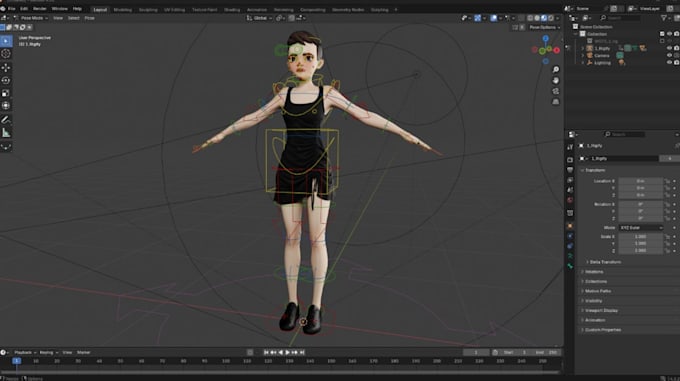Screen dimensions: 680x381
Task: Hide 1.Rigify eye icon in outliner
Action: [669, 48]
